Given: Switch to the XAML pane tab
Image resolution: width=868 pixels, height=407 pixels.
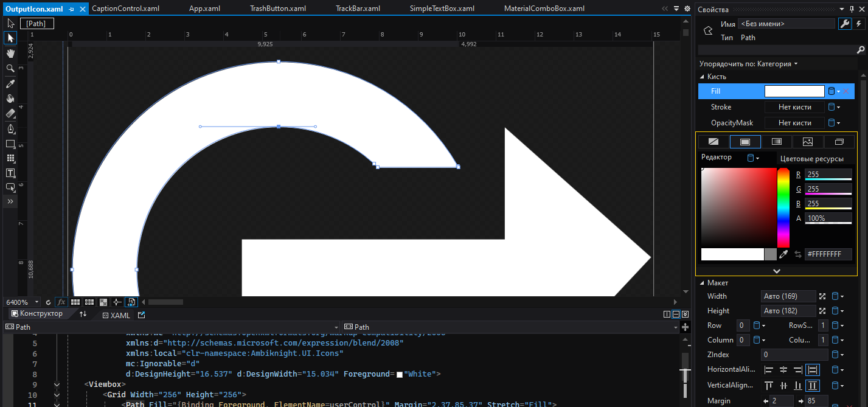Looking at the screenshot, I should point(116,315).
